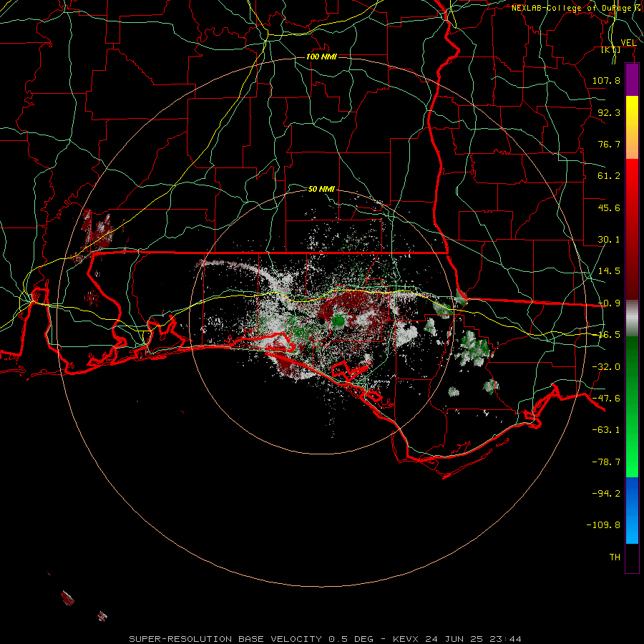Select the 14.5 scale value

click(x=609, y=271)
